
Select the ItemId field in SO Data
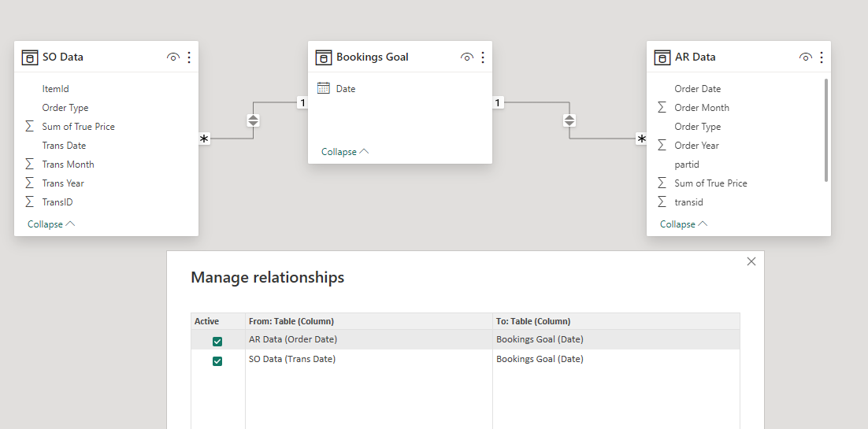point(55,89)
